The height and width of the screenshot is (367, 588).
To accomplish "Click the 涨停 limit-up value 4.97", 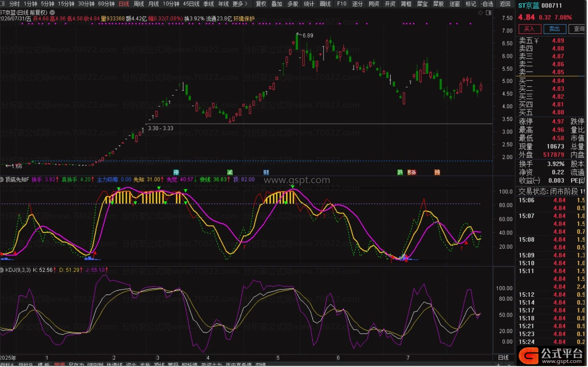I will pos(558,121).
